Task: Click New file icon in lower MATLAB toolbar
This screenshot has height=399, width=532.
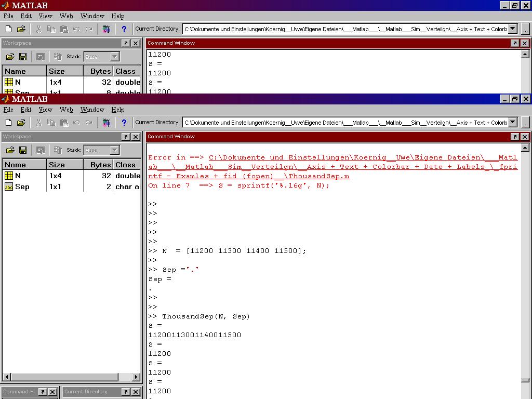Action: (x=8, y=123)
